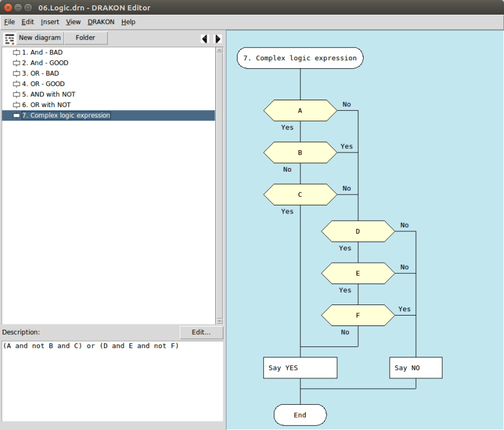Select '2. And - GOOD' diagram

coord(45,63)
